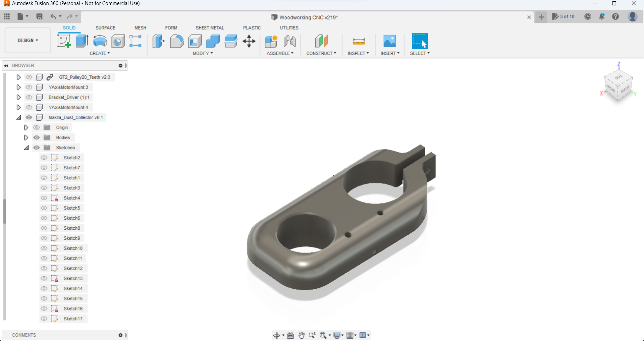Select the Look At tool in navigation bar

tap(290, 335)
